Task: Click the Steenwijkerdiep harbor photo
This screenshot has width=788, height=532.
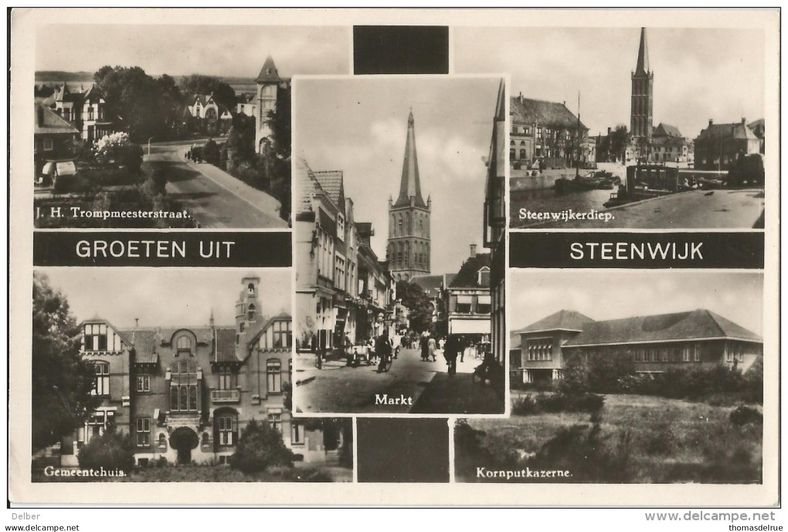Action: coord(637,128)
